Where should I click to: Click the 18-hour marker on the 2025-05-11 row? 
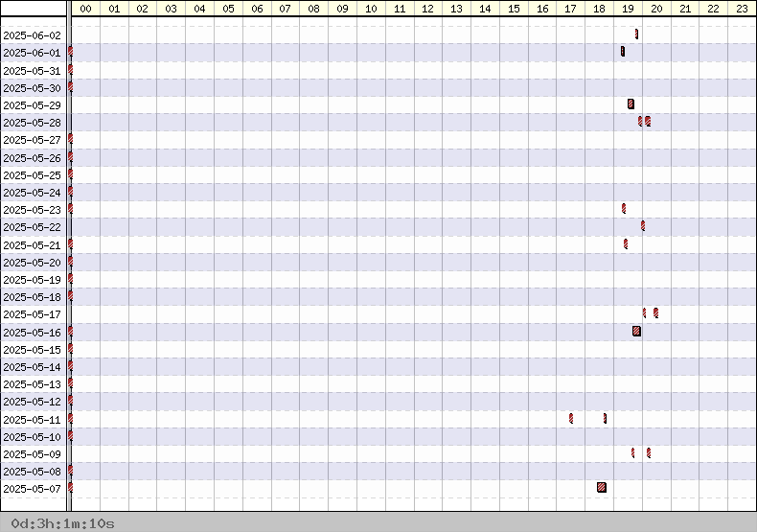(605, 418)
